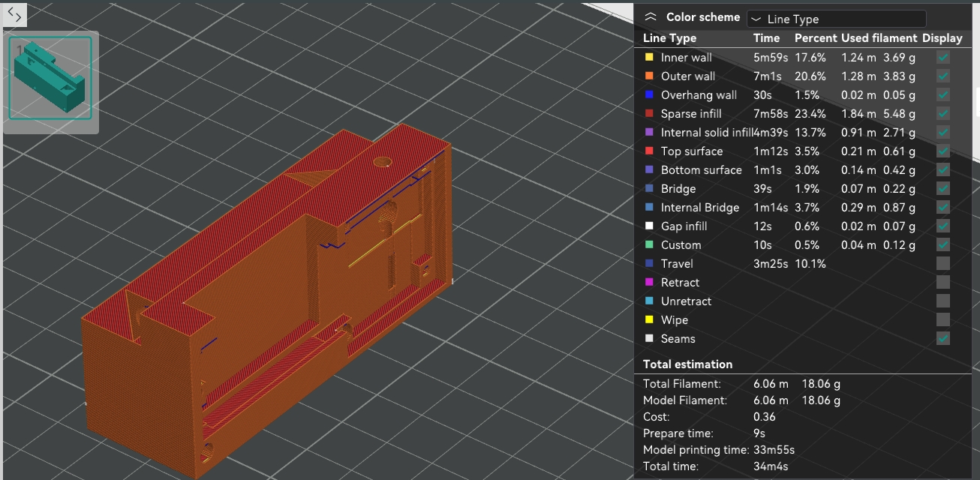Hide Sparse infill lines

point(943,113)
